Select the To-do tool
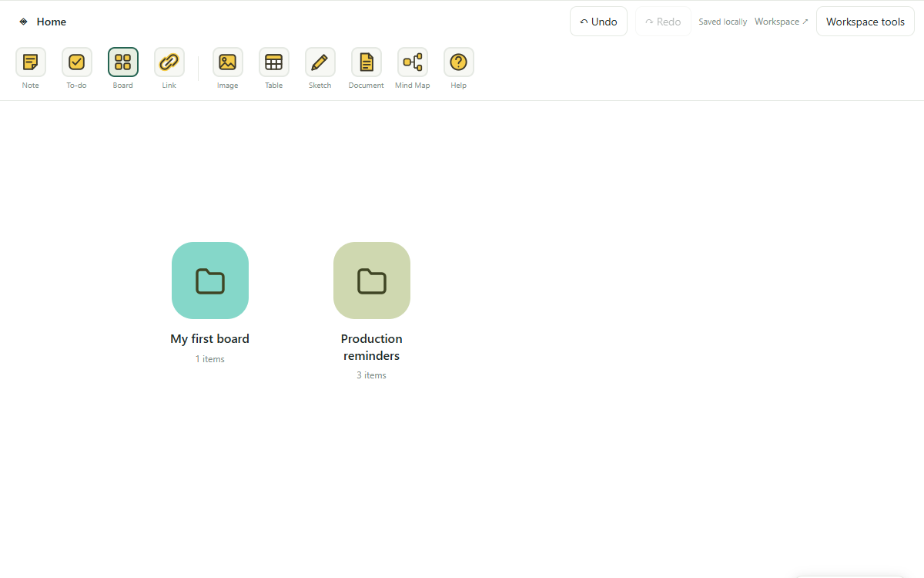924x578 pixels. 77,62
